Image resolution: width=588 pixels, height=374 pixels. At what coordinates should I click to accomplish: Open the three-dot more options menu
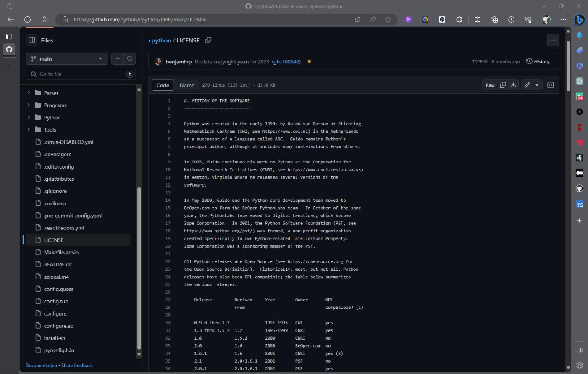point(553,40)
